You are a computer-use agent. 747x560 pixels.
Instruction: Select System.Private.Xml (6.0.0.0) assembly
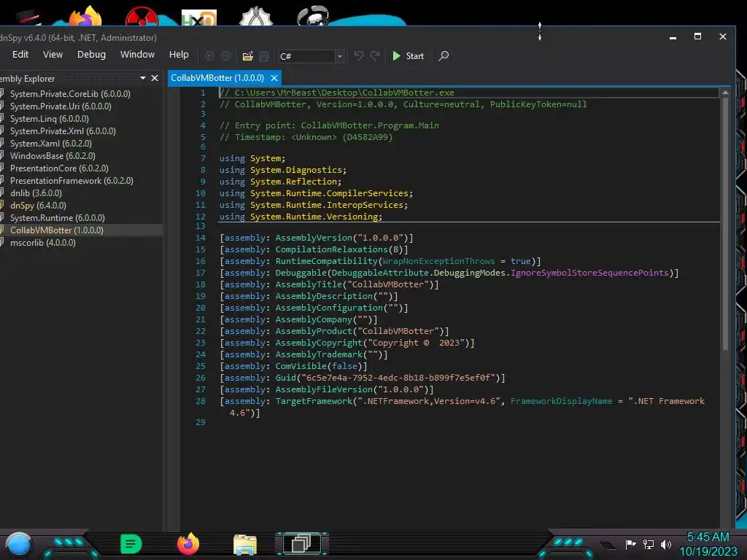(63, 131)
